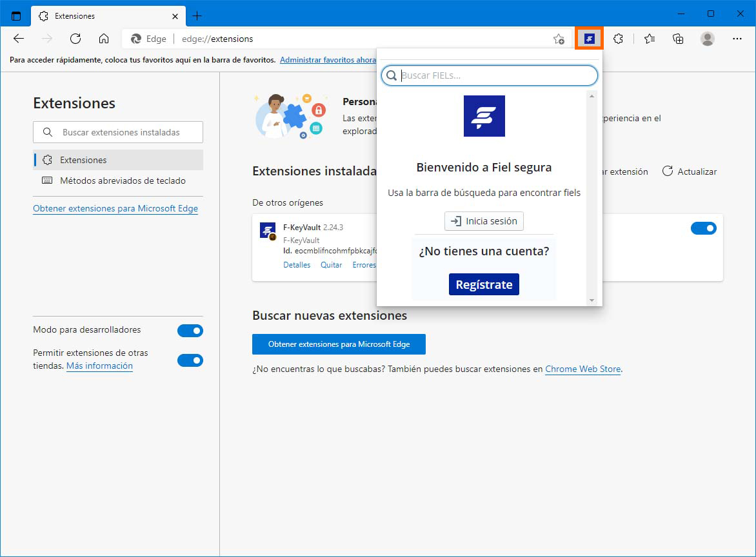Image resolution: width=756 pixels, height=557 pixels.
Task: Click the magnifier icon in Buscar FIELs field
Action: tap(392, 75)
